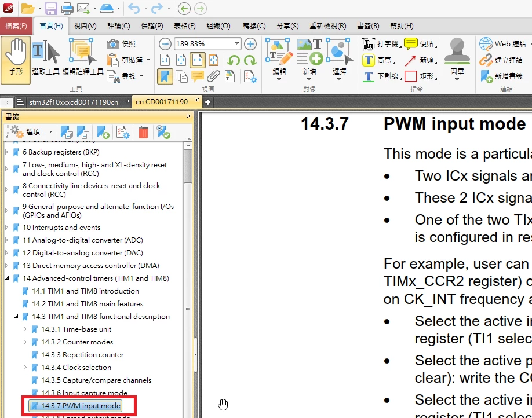
Task: Collapse the side panel with the splitter arrow
Action: pyautogui.click(x=195, y=354)
